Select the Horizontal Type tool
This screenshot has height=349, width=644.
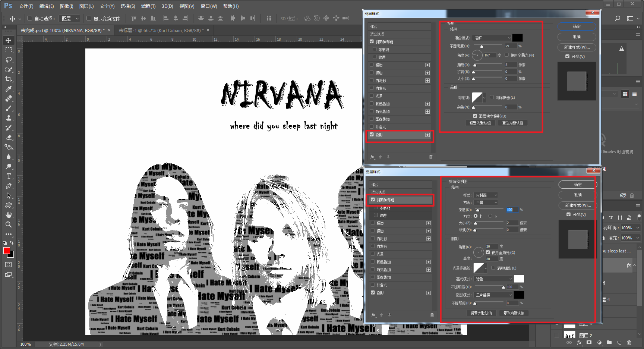[8, 176]
